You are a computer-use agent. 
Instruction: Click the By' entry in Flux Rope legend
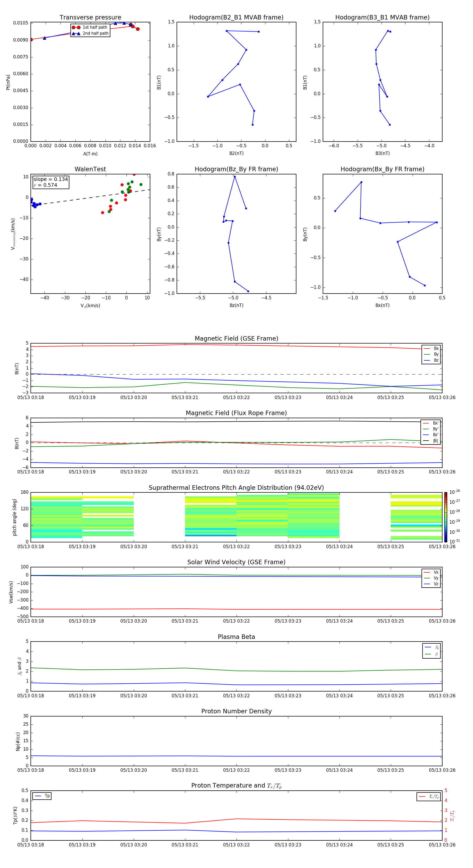(431, 429)
